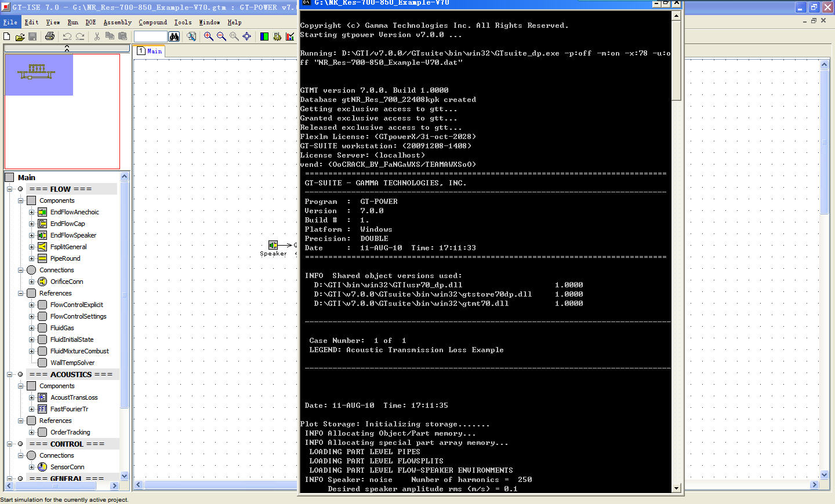Collapse the ACOUSTICS section node
Screen dimensions: 835x504
pos(10,374)
